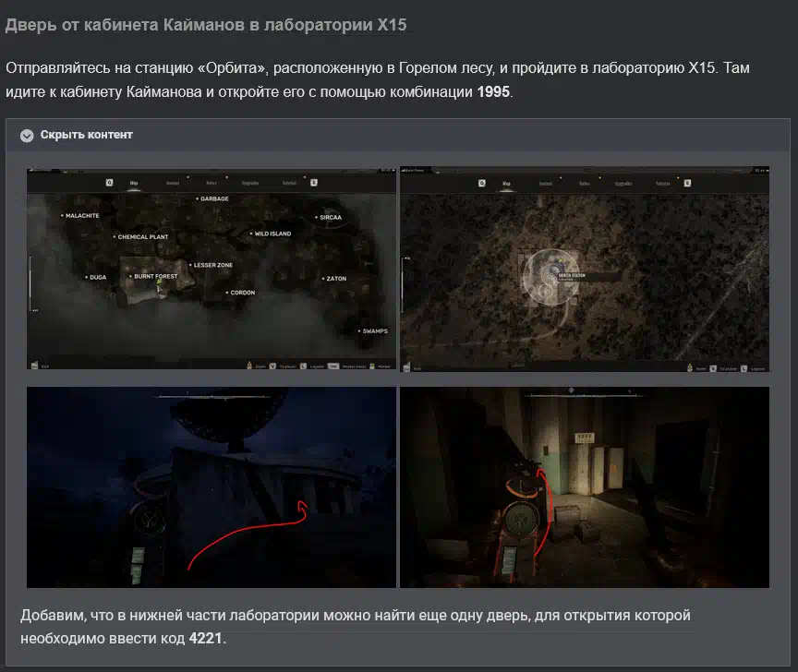
Task: Open the lab interior room screenshot
Action: (585, 487)
